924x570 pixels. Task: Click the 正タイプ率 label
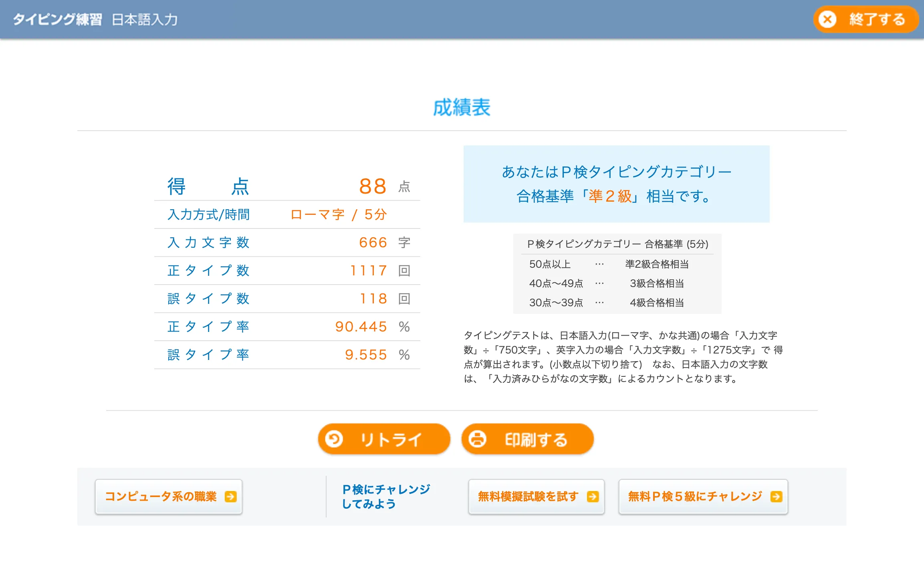click(208, 327)
